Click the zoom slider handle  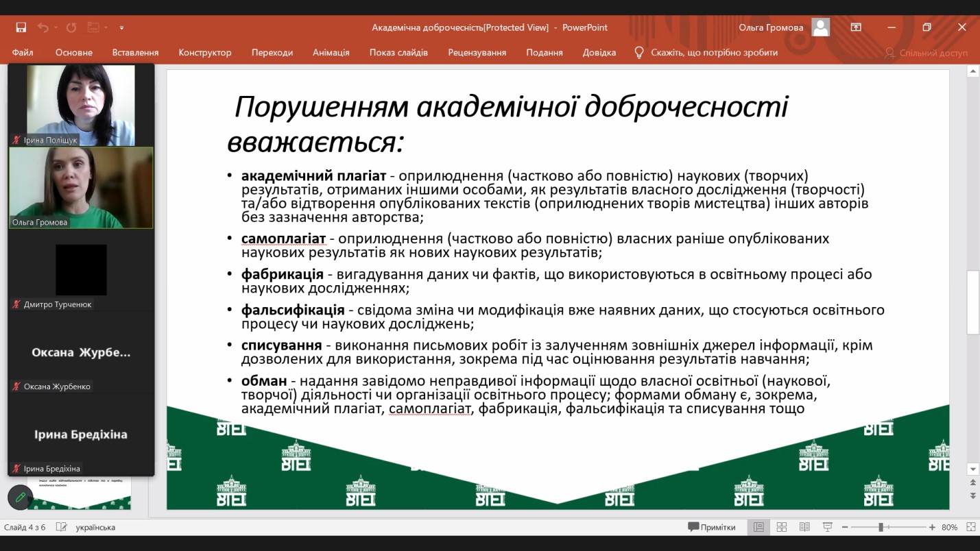click(x=881, y=527)
